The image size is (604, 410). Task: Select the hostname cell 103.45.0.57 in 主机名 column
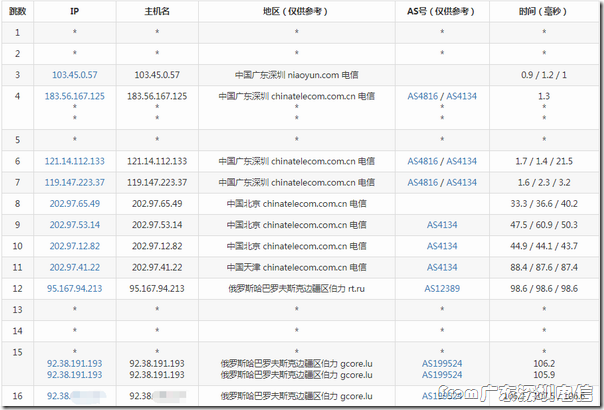pos(157,75)
